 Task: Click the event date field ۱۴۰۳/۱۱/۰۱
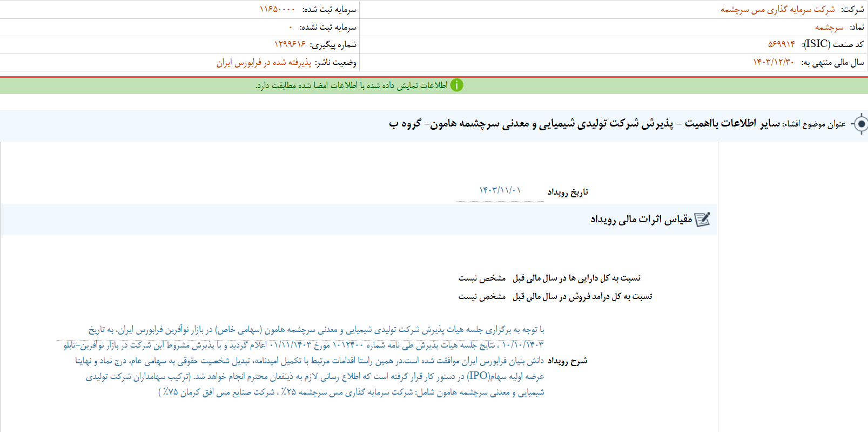click(x=500, y=191)
